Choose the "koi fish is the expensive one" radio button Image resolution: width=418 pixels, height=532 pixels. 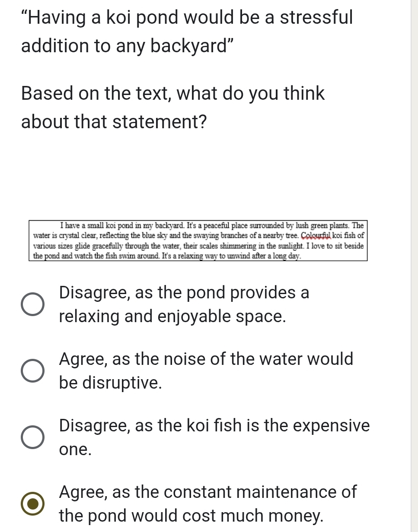[x=32, y=437]
